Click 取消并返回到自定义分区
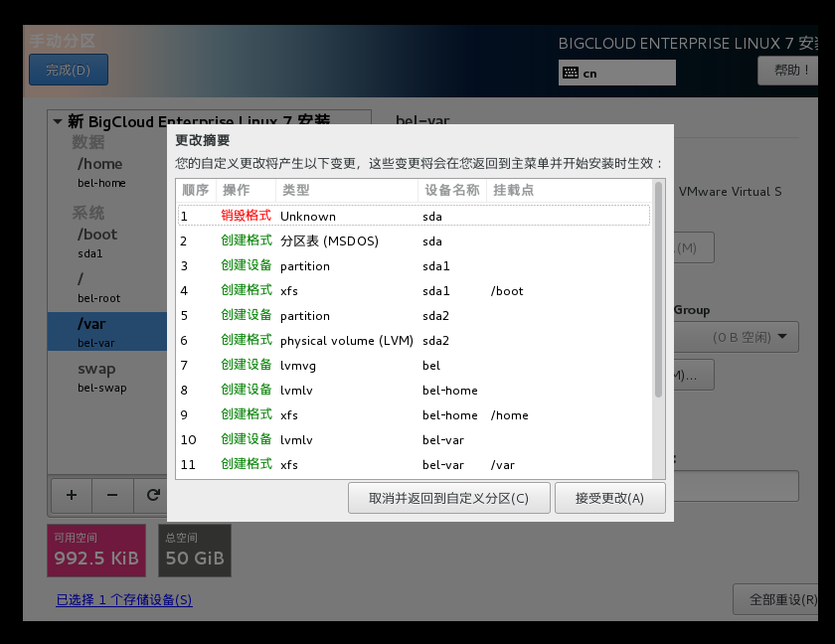835x644 pixels. tap(449, 497)
